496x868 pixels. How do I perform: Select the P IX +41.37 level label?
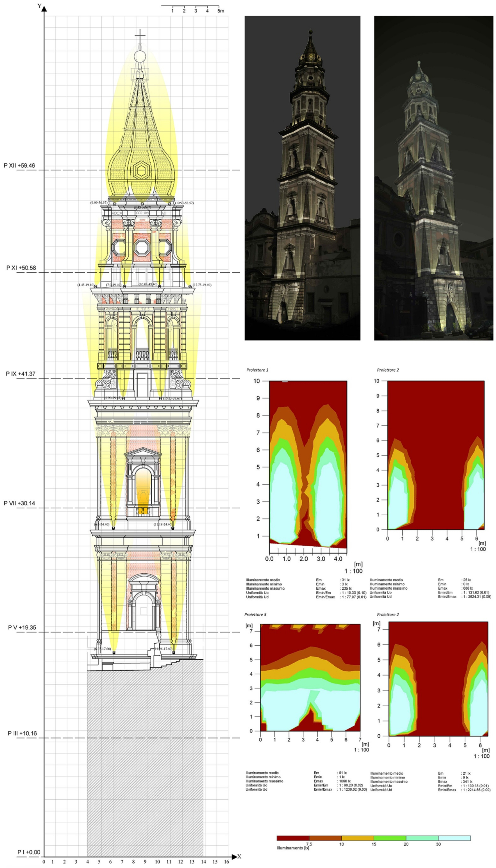pos(20,374)
